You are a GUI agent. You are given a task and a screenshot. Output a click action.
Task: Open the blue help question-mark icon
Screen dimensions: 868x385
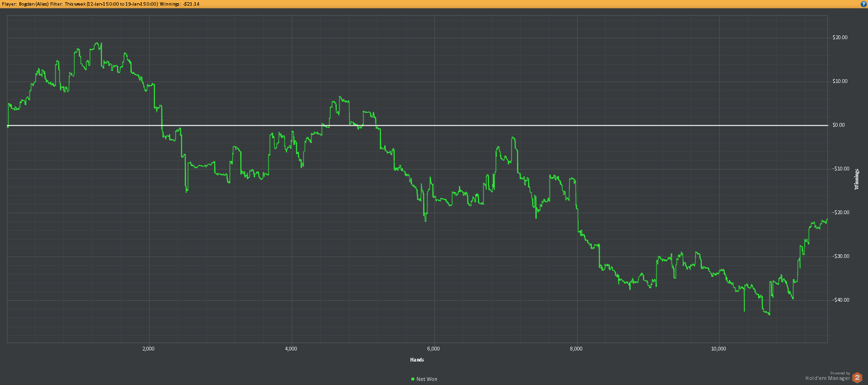click(x=863, y=4)
